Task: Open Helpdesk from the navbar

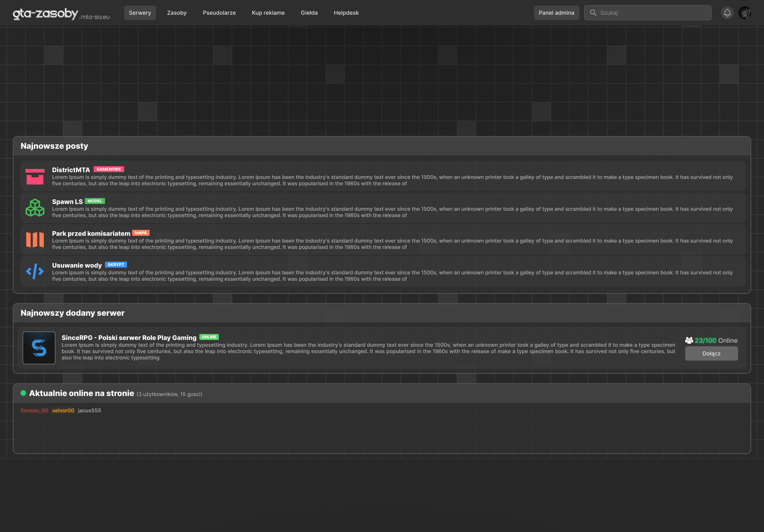Action: 346,13
